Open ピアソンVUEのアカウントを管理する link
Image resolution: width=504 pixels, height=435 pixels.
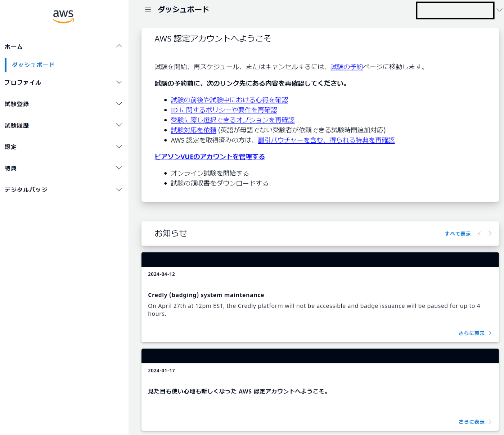210,157
